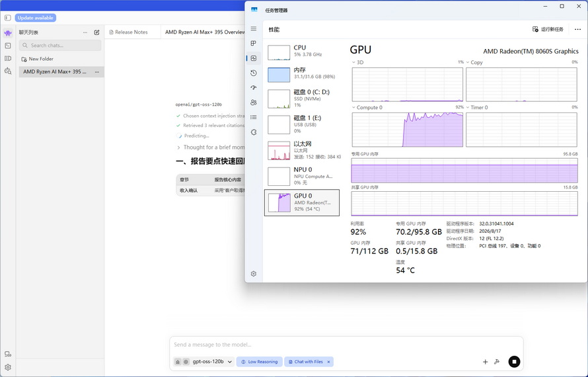The height and width of the screenshot is (377, 588).
Task: Switch to AMD Ryzen AI Max+ 395 Overview tab
Action: coord(205,32)
